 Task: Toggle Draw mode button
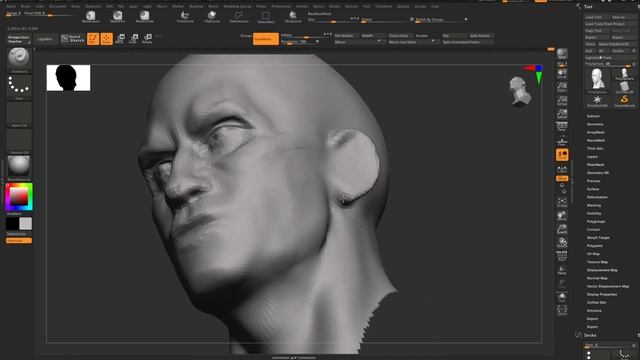pos(107,39)
